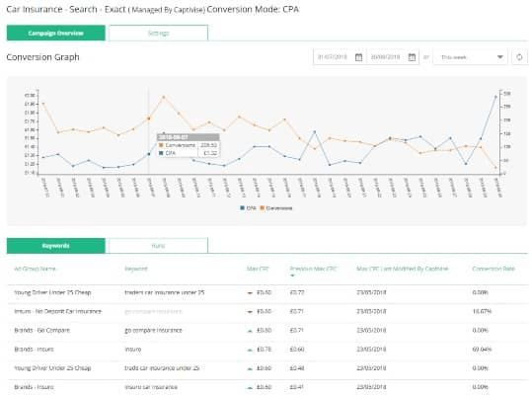
Task: Click the greyed 'go compare insurance' keyword
Action: coord(153,311)
